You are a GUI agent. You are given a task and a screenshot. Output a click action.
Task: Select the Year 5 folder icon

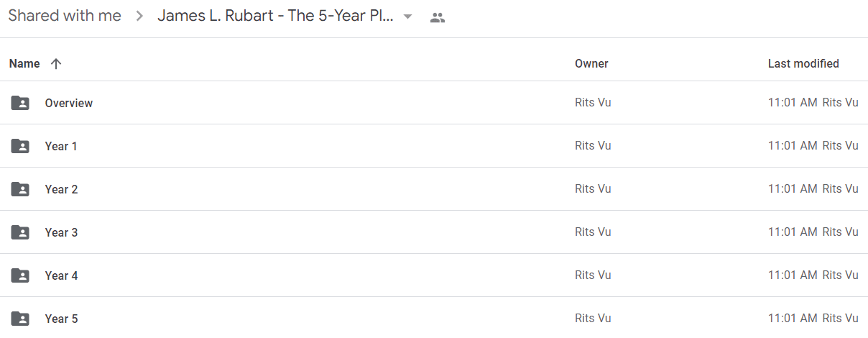click(x=20, y=319)
